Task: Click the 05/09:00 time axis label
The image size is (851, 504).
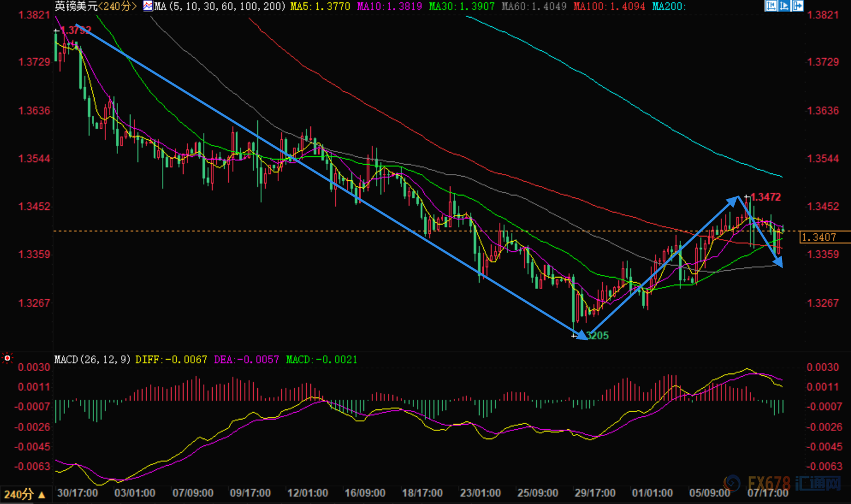Action: [710, 493]
